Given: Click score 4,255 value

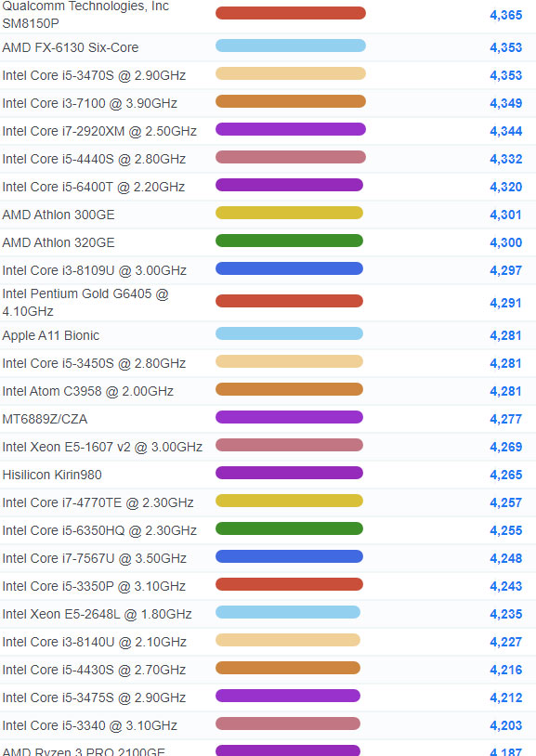Looking at the screenshot, I should coord(506,531).
